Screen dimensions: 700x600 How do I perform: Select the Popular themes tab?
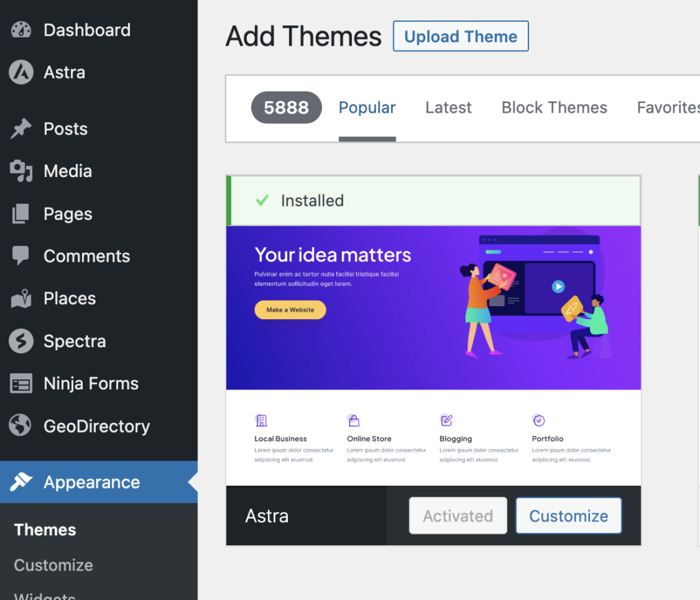[367, 108]
